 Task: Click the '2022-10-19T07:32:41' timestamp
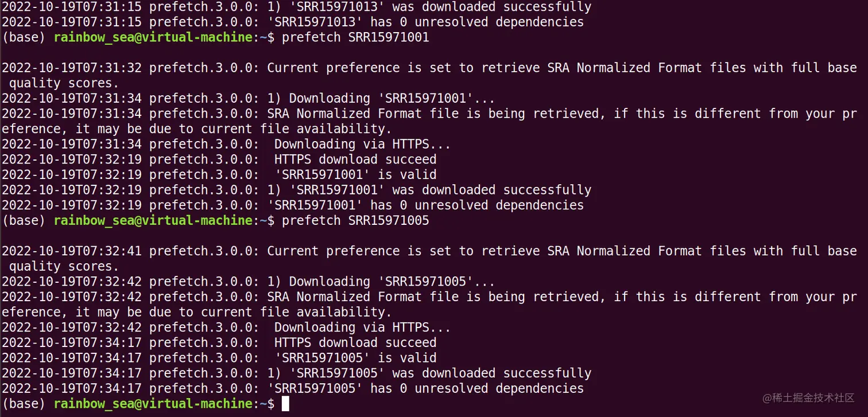[72, 251]
